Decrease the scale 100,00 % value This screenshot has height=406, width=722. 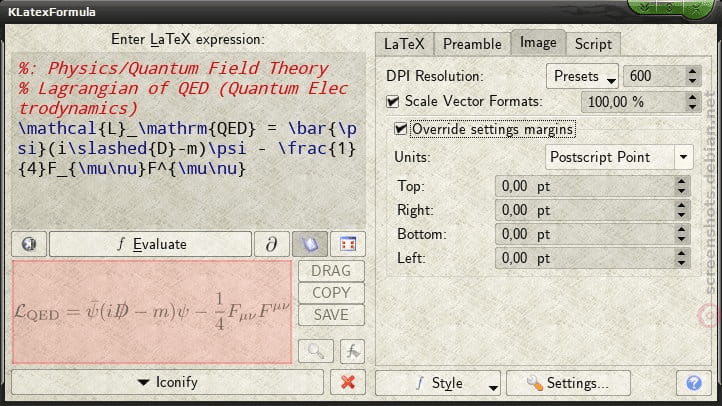pos(692,107)
